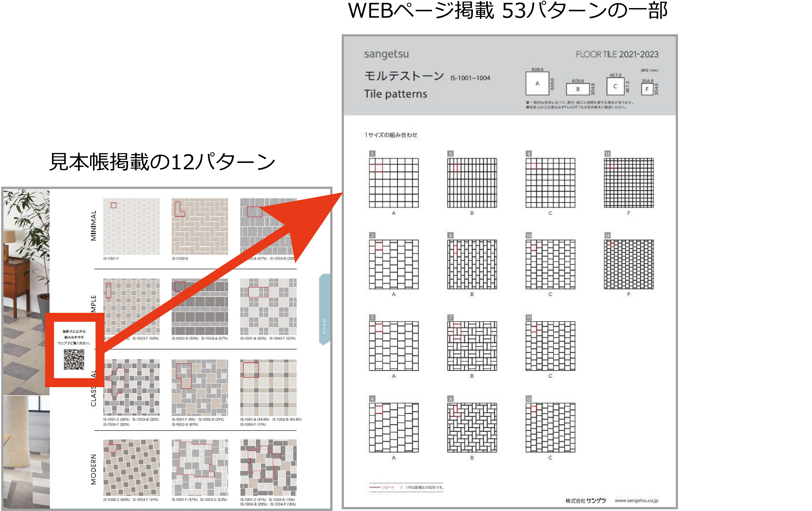
Task: Click the swatch labeled IS-1001-A (50%) IS-1003-F (50%)
Action: [268, 307]
